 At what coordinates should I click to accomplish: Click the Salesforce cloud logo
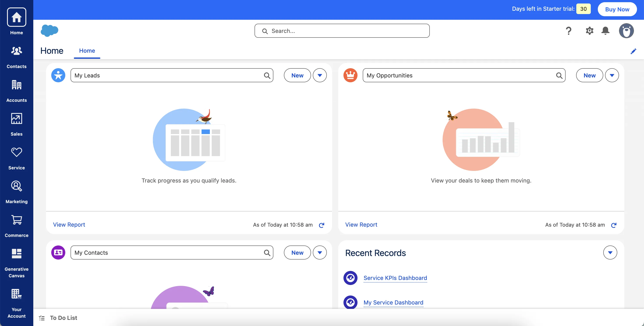[50, 30]
